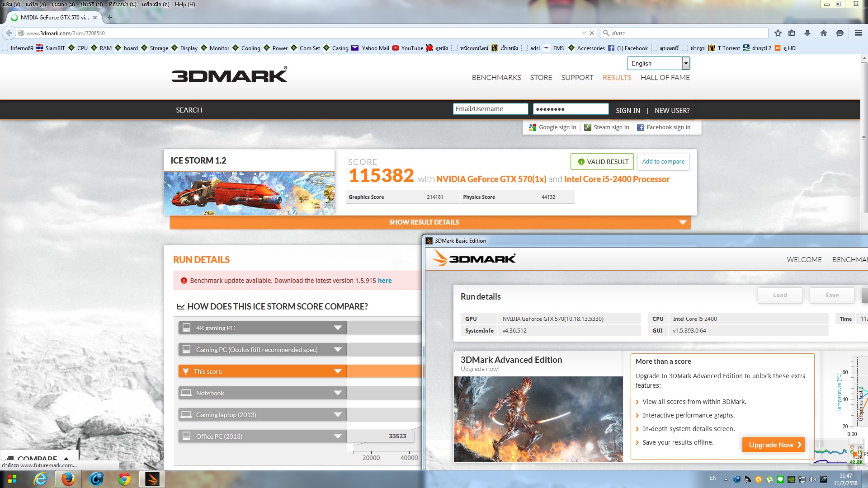The width and height of the screenshot is (868, 488).
Task: Click the browser back arrow button
Action: (x=9, y=33)
